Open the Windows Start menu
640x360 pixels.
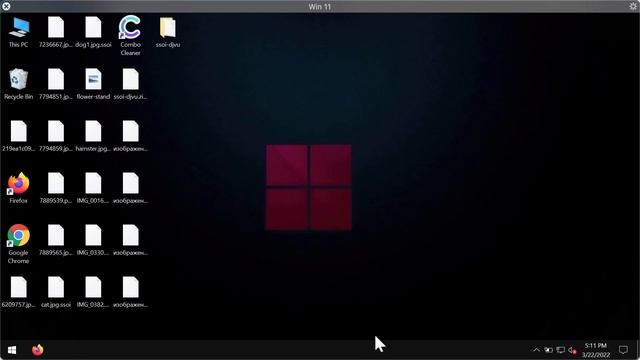point(12,350)
